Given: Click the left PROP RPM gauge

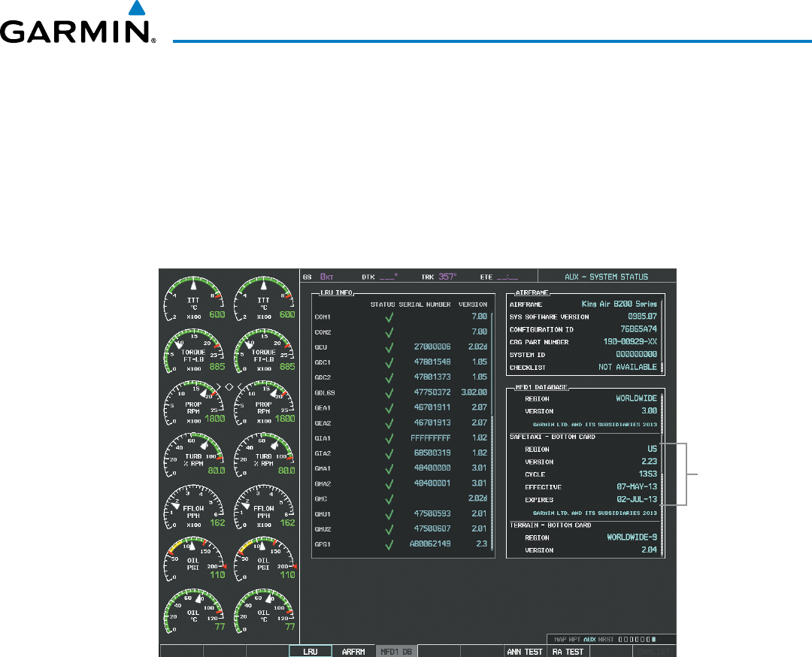Looking at the screenshot, I should 194,404.
